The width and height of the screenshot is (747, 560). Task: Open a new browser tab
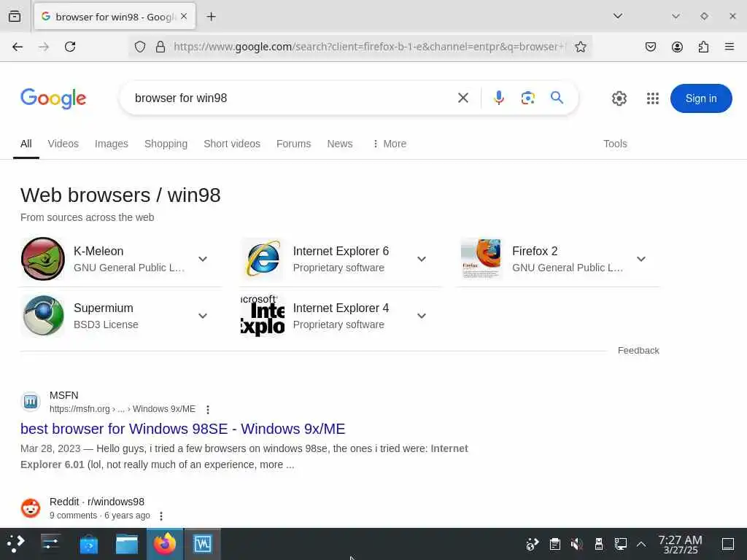(211, 17)
